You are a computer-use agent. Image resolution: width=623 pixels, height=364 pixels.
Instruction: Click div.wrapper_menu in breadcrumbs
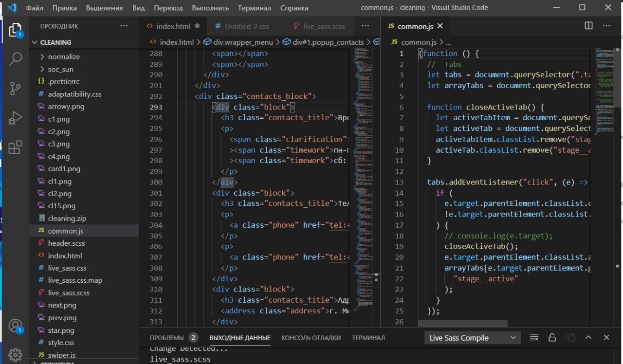[x=238, y=42]
